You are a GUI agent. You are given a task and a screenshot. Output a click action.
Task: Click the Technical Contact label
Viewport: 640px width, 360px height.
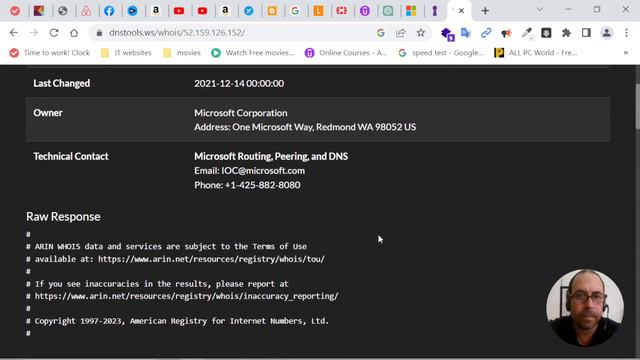click(71, 156)
